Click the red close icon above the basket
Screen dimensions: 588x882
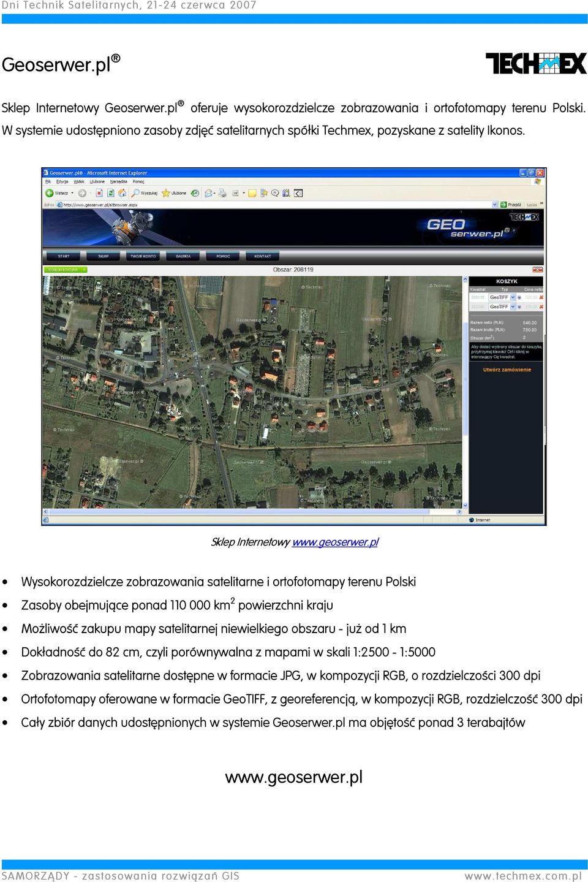click(538, 270)
